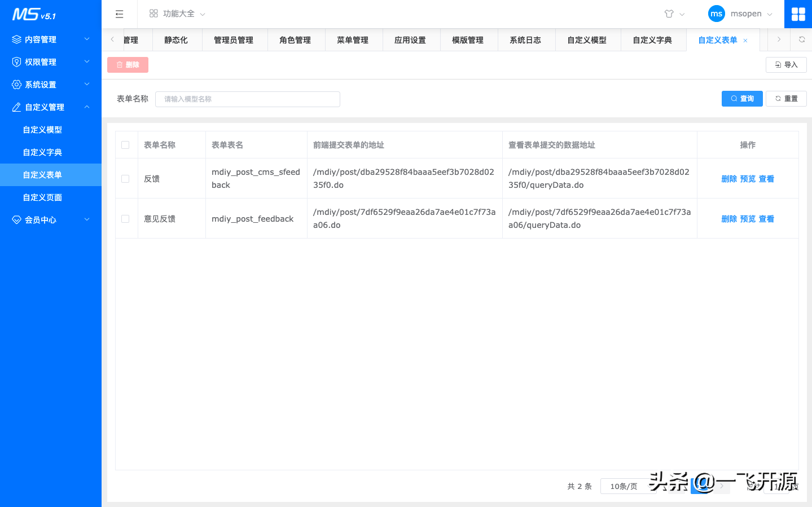Click the collapse sidebar icon in header
This screenshot has height=507, width=812.
(119, 13)
